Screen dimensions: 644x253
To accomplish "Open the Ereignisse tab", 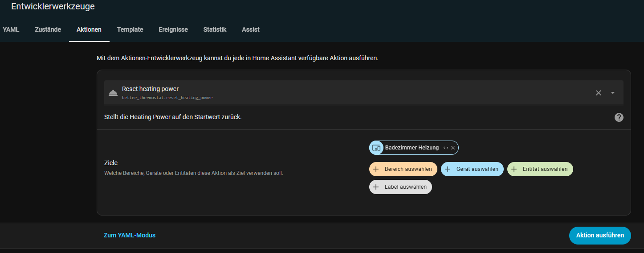I will click(173, 29).
